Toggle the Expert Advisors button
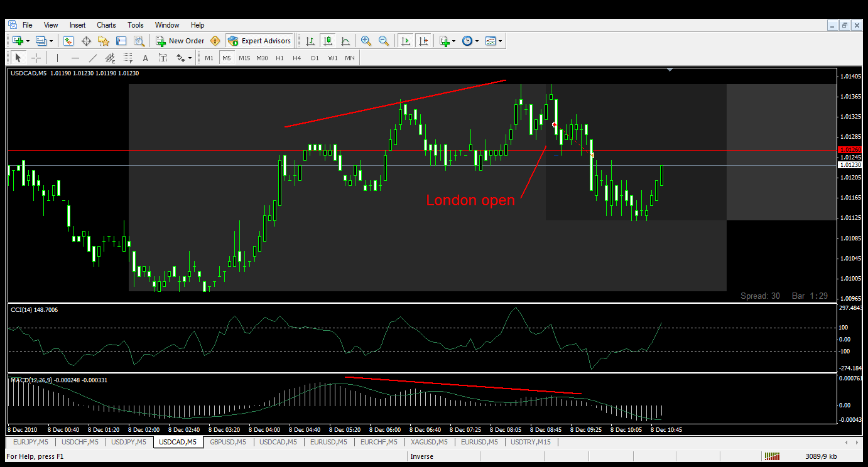Image resolution: width=868 pixels, height=467 pixels. (259, 41)
